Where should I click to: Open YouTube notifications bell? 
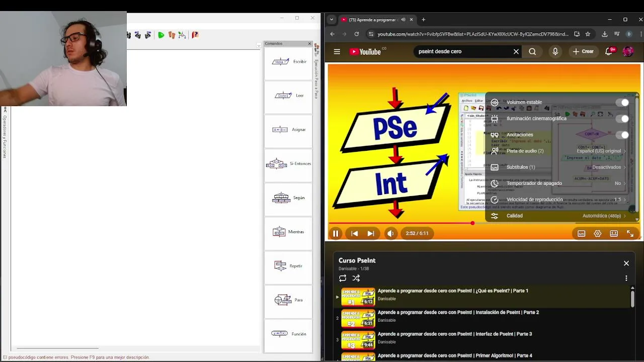tap(609, 51)
